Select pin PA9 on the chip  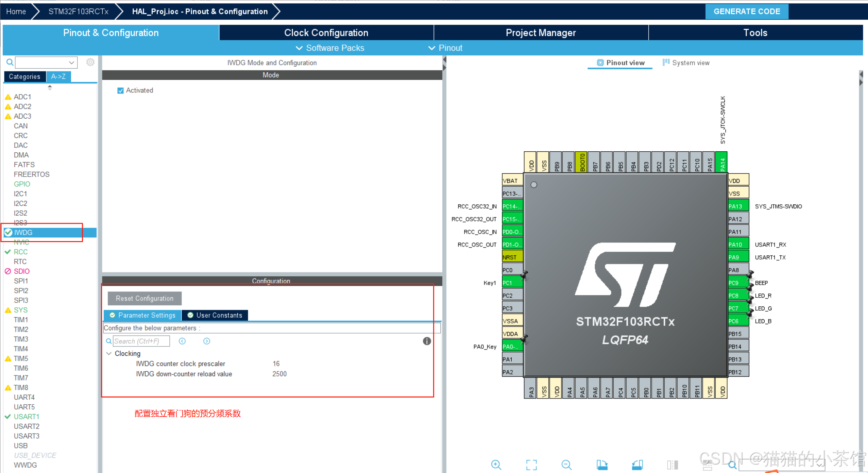point(738,257)
